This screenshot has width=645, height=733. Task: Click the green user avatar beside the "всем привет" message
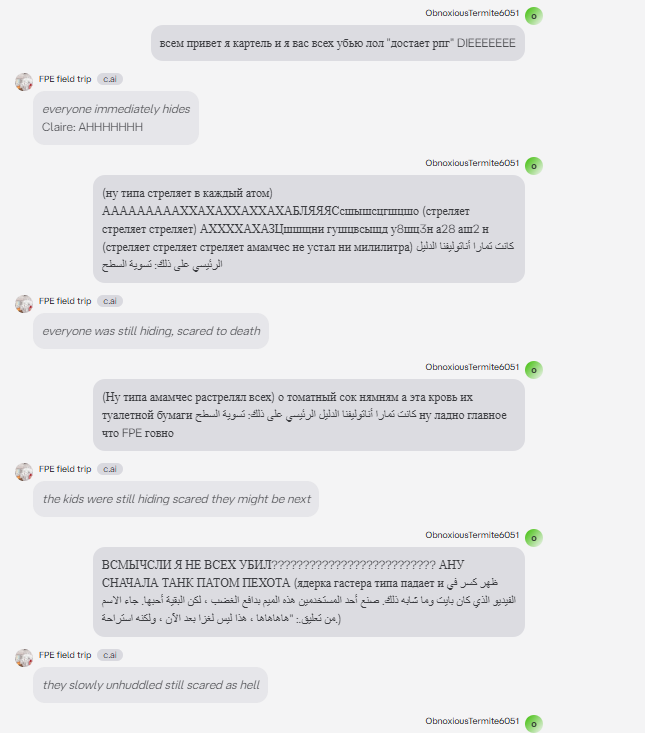(533, 15)
